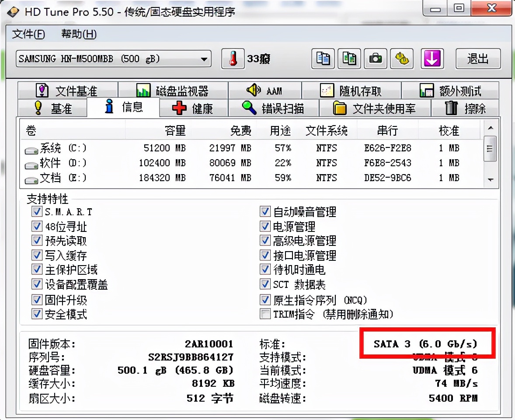This screenshot has height=420, width=515.
Task: Click the temperature thermometer icon showing 33
Action: (233, 59)
